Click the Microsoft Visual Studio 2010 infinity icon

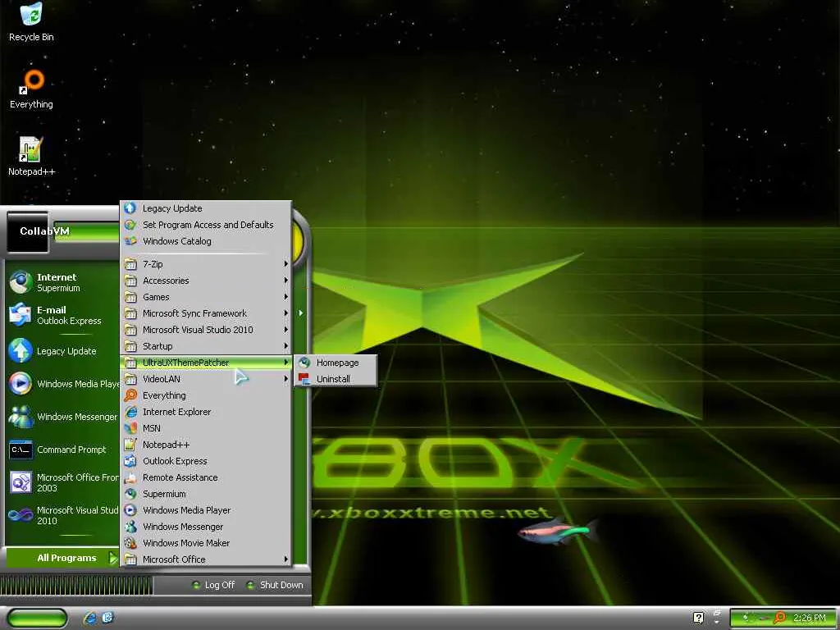coord(21,515)
